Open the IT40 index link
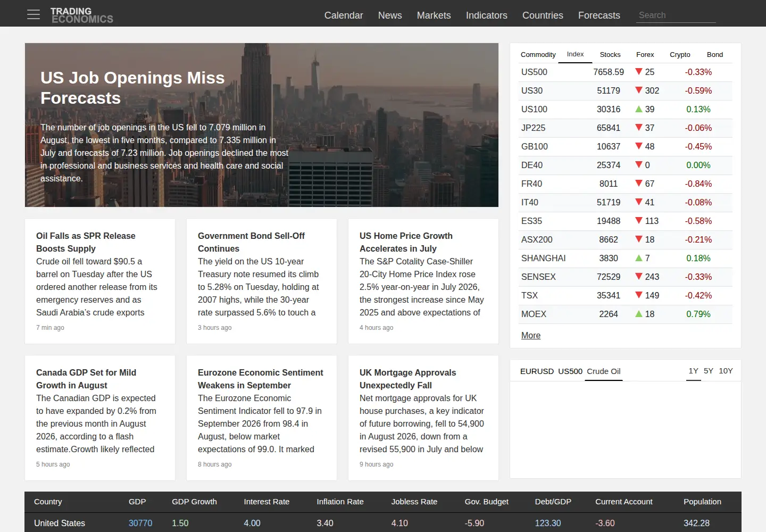The width and height of the screenshot is (766, 532). (530, 202)
